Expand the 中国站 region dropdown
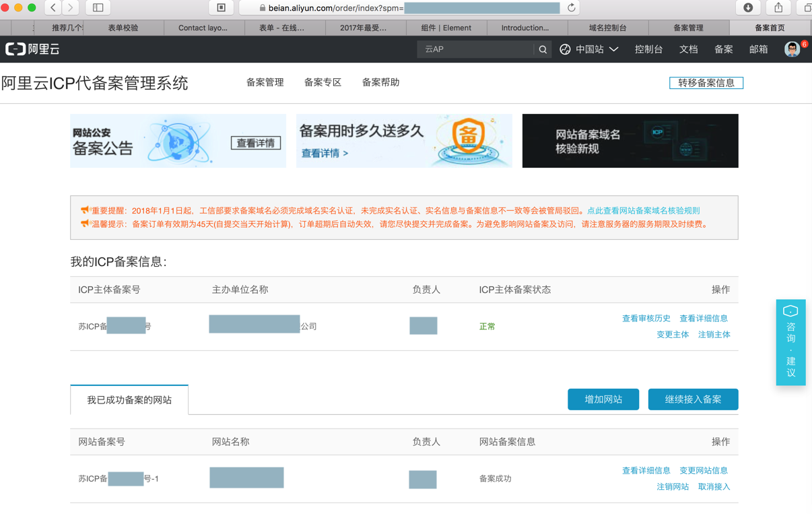This screenshot has width=812, height=514. click(x=589, y=49)
